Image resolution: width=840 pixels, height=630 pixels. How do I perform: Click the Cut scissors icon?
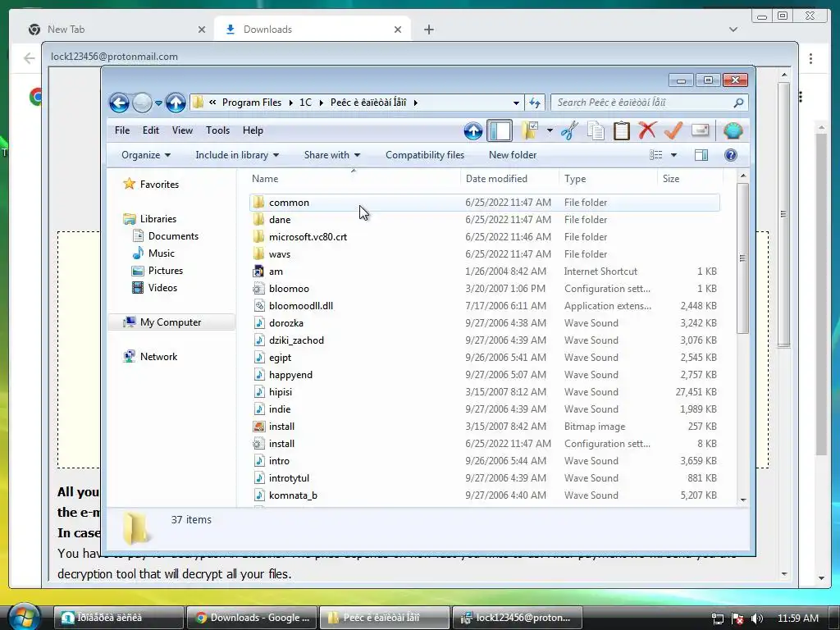click(569, 130)
